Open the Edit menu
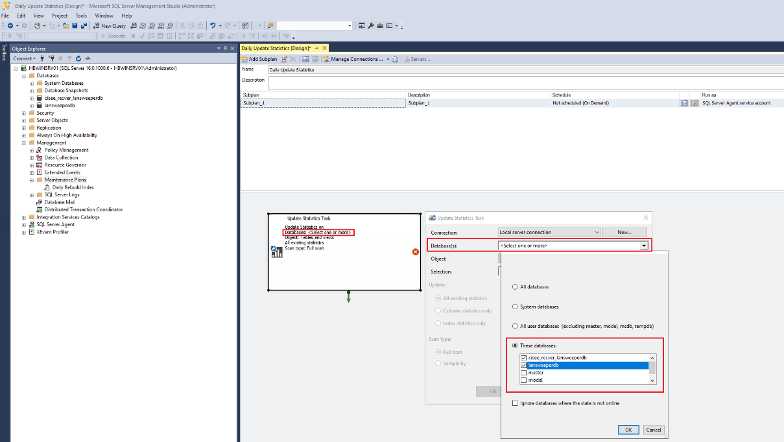This screenshot has height=442, width=784. [20, 16]
